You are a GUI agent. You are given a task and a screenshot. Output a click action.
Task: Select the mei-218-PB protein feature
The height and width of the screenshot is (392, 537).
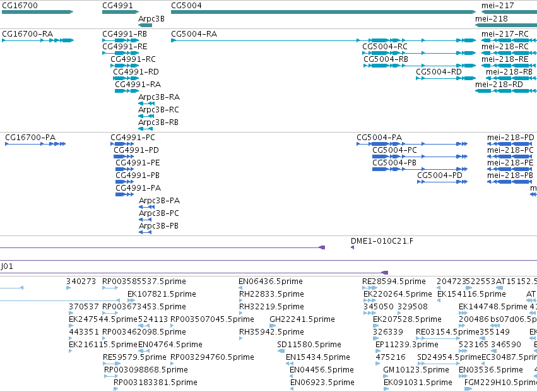coord(510,182)
